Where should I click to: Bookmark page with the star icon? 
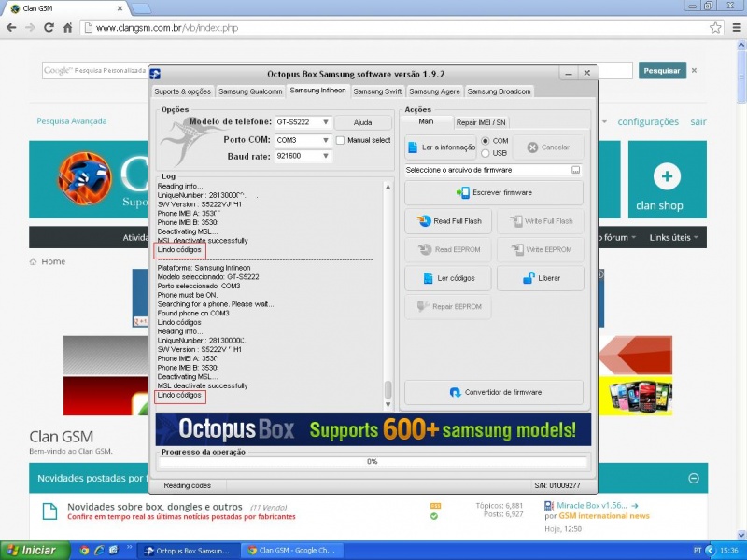click(x=715, y=28)
